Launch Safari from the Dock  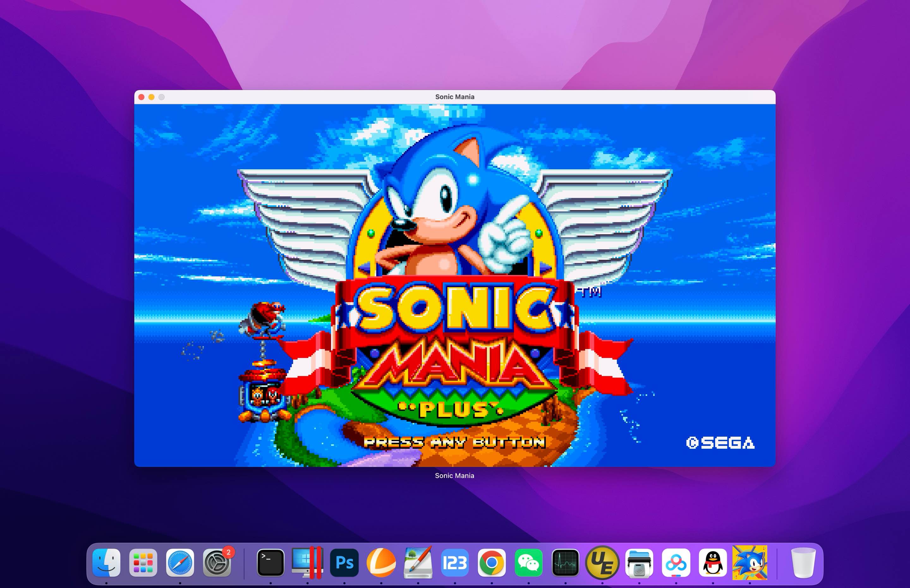pos(180,562)
